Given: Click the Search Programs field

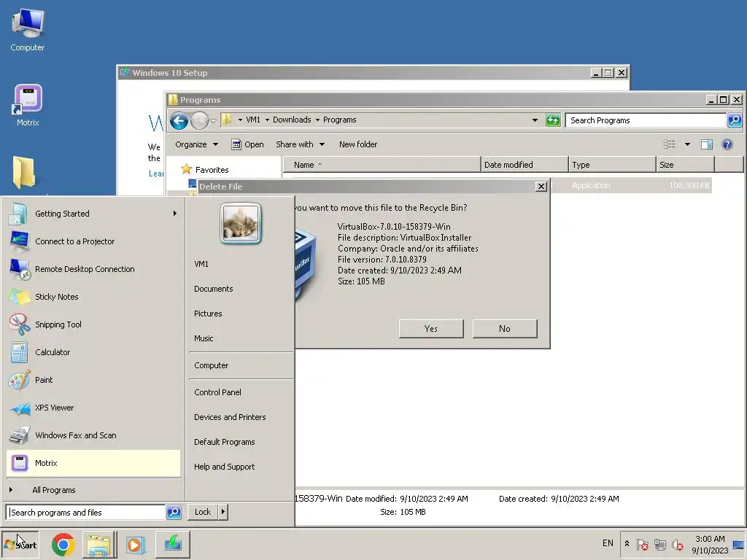Looking at the screenshot, I should [646, 120].
